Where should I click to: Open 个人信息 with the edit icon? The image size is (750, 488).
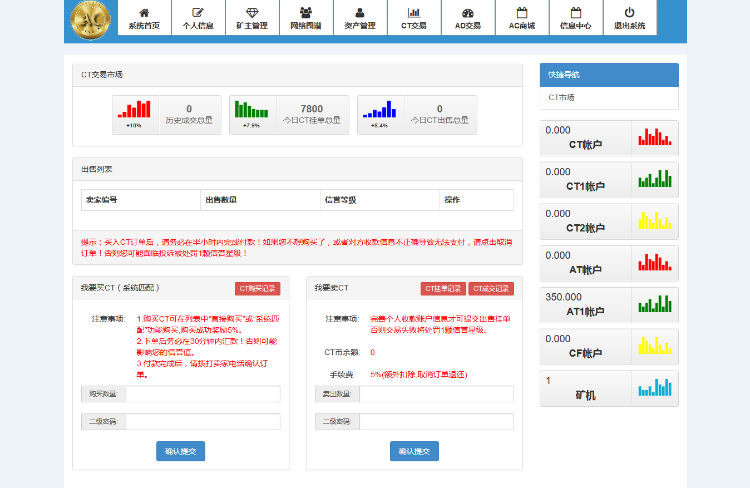pyautogui.click(x=198, y=18)
